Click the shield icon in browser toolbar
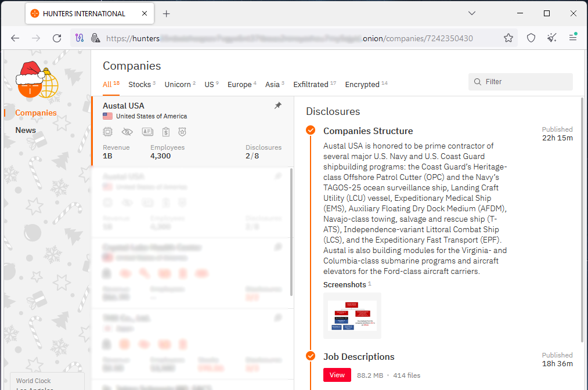The image size is (588, 390). point(531,38)
